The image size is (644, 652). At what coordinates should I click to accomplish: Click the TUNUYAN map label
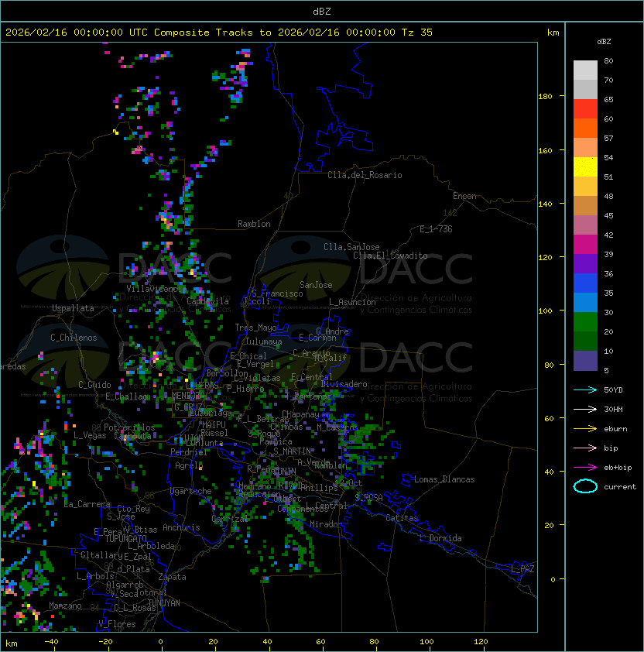tap(164, 603)
